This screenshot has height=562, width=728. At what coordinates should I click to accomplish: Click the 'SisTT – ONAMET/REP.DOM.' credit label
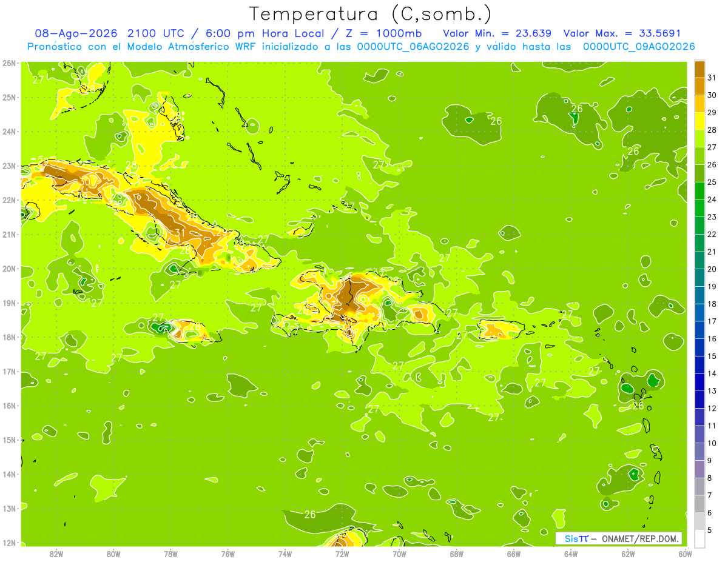click(x=619, y=538)
